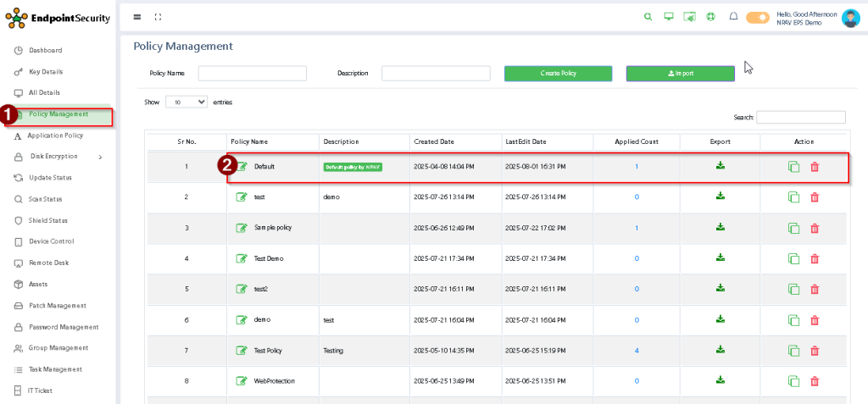
Task: Toggle the orange light/dark theme switch
Action: [757, 18]
